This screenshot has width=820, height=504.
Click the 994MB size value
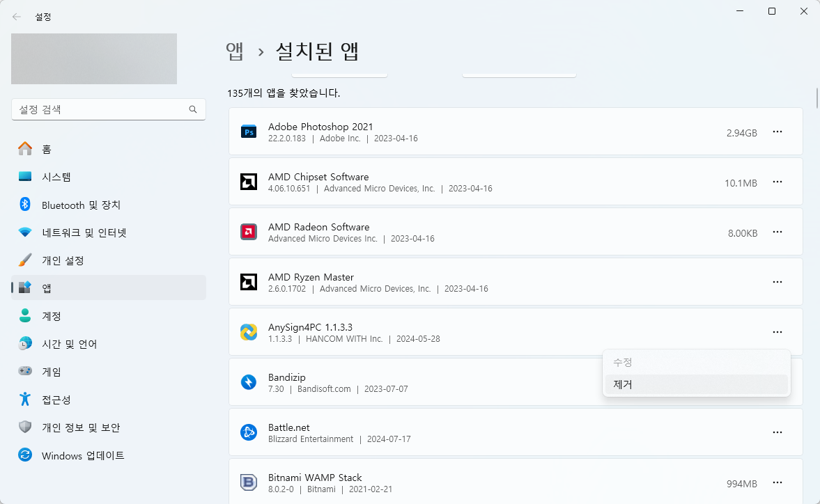point(741,484)
